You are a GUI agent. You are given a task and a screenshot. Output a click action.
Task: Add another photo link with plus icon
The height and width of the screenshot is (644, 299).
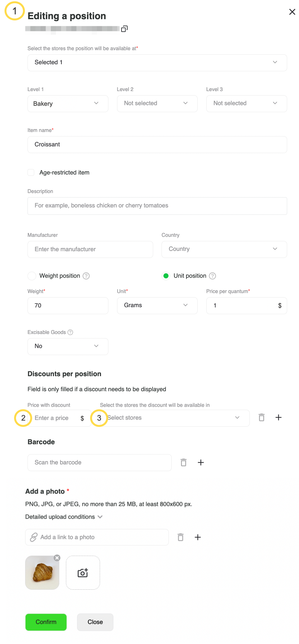click(x=198, y=537)
